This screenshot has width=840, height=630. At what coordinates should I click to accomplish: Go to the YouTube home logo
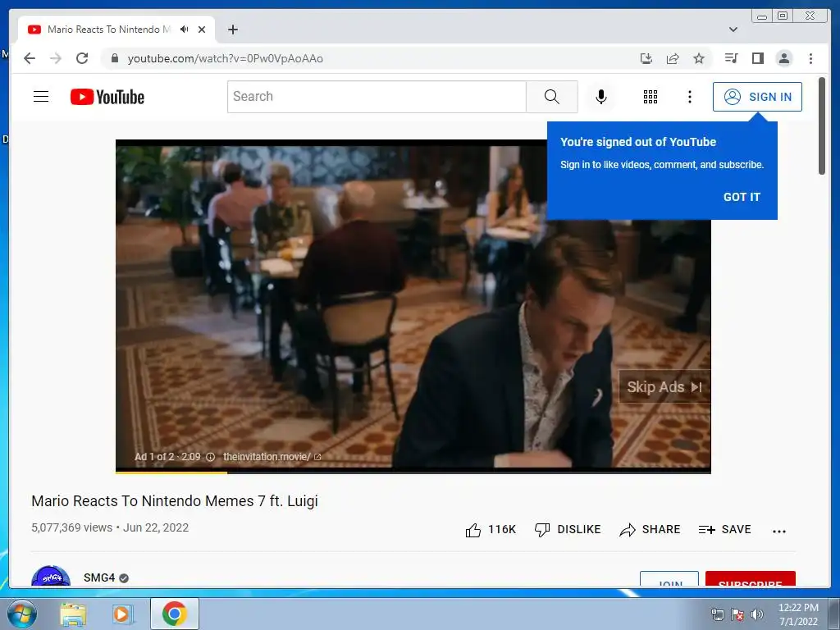[x=107, y=97]
